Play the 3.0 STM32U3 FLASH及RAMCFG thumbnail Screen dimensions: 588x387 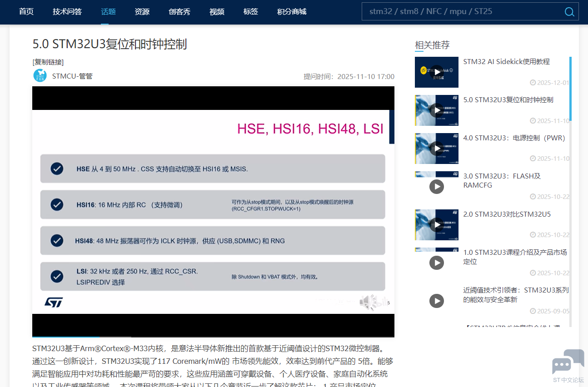coord(436,186)
